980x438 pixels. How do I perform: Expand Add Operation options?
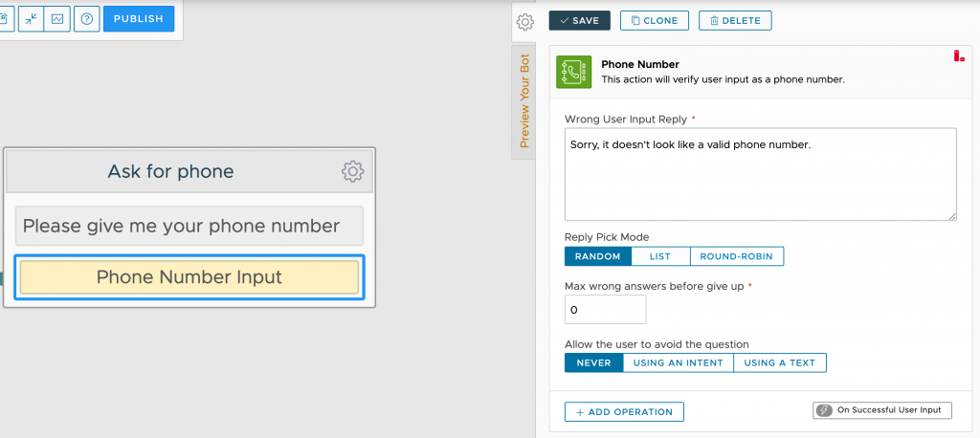coord(624,412)
